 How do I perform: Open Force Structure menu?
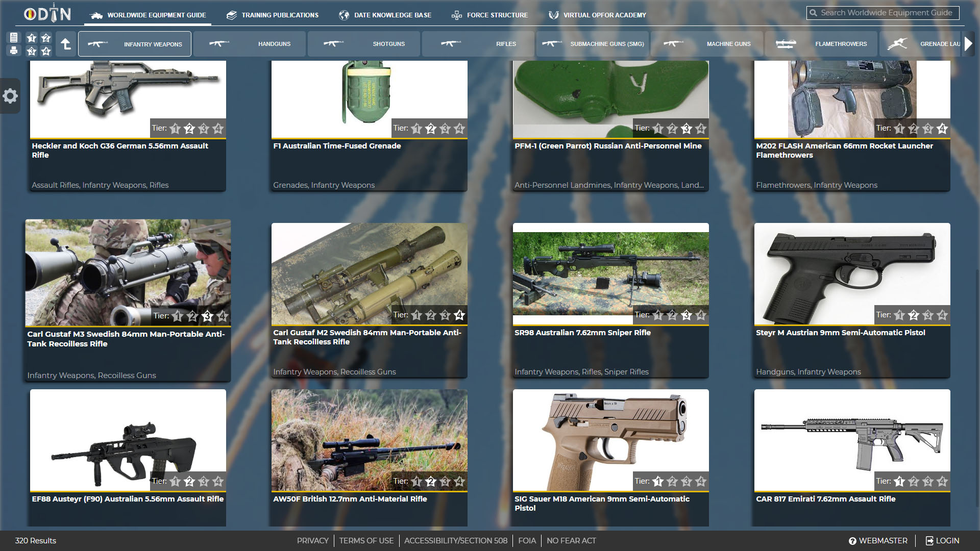pyautogui.click(x=490, y=15)
